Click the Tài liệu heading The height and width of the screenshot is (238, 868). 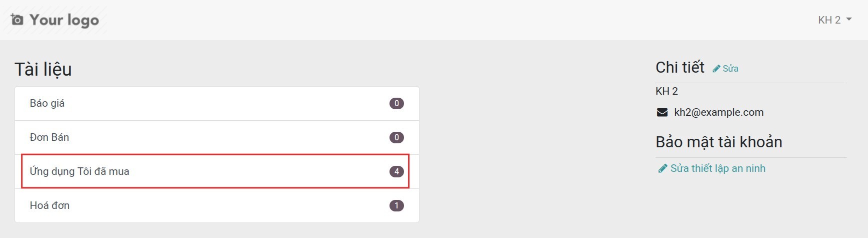pyautogui.click(x=43, y=69)
